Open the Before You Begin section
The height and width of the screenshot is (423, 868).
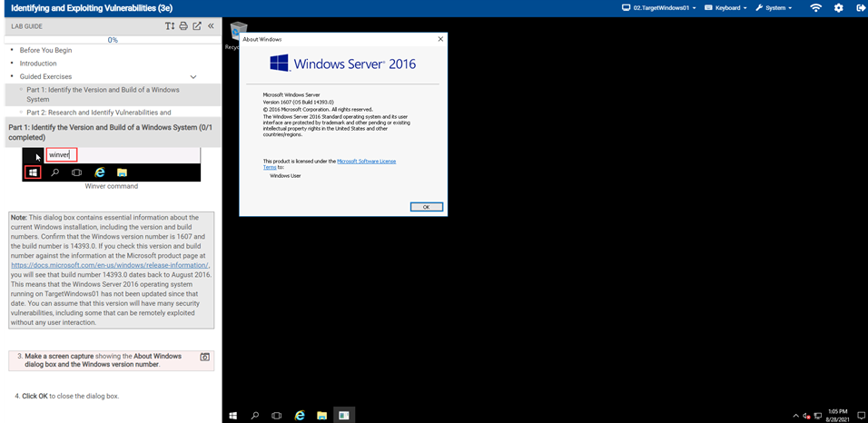46,51
